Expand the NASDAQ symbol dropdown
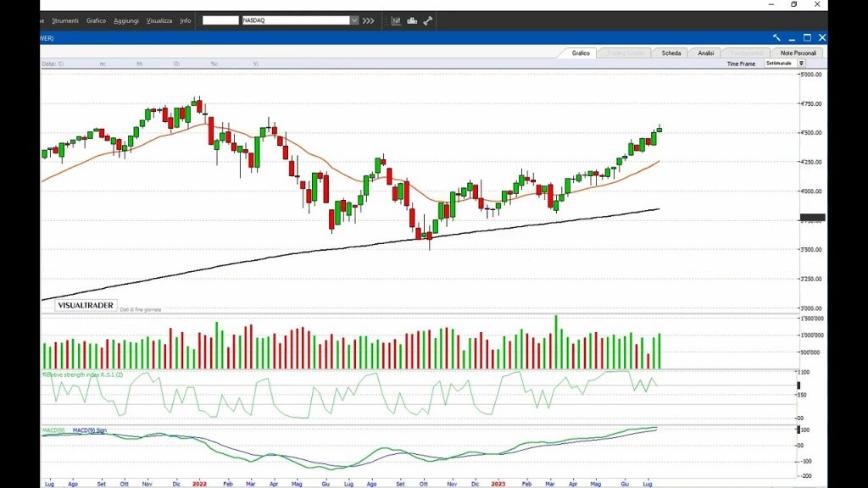Viewport: 868px width, 488px height. (x=353, y=20)
